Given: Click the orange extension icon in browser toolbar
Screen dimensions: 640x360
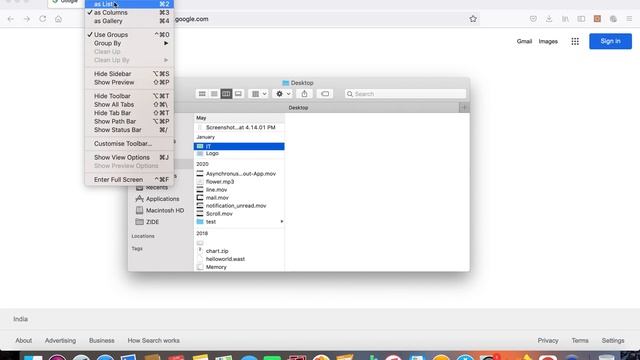Looking at the screenshot, I should pos(597,19).
